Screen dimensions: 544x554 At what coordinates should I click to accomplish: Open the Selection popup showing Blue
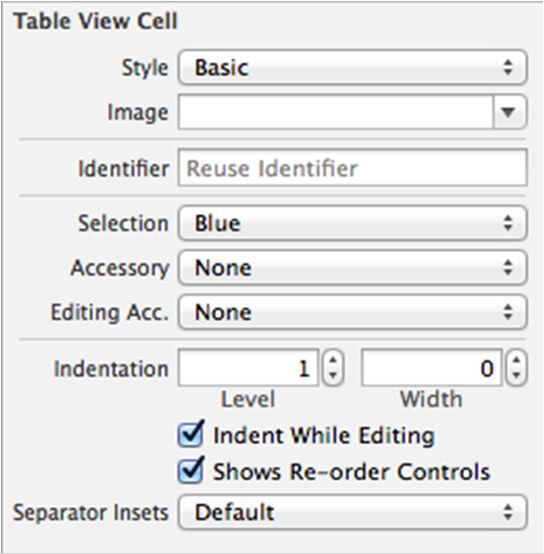pyautogui.click(x=353, y=223)
